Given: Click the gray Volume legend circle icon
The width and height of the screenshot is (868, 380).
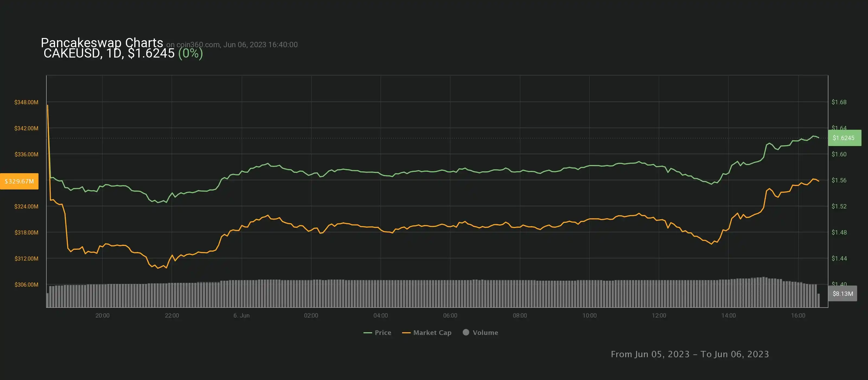Looking at the screenshot, I should (x=466, y=332).
